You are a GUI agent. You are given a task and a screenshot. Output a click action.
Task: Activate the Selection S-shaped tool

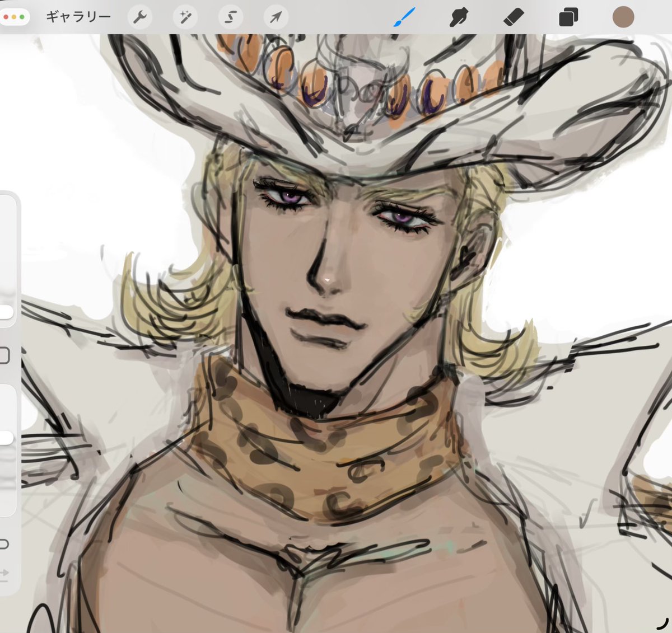coord(230,17)
